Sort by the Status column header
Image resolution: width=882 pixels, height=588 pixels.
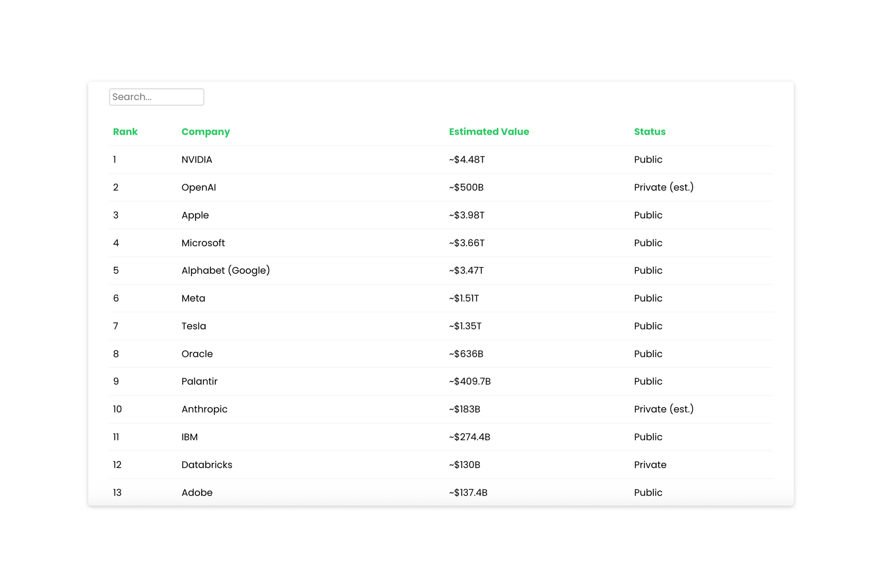tap(649, 132)
